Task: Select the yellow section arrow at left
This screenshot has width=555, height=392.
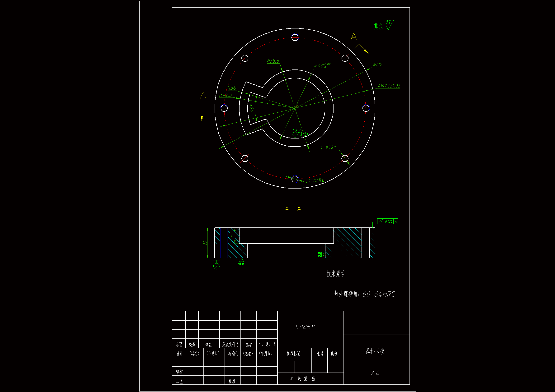Action: (x=202, y=118)
